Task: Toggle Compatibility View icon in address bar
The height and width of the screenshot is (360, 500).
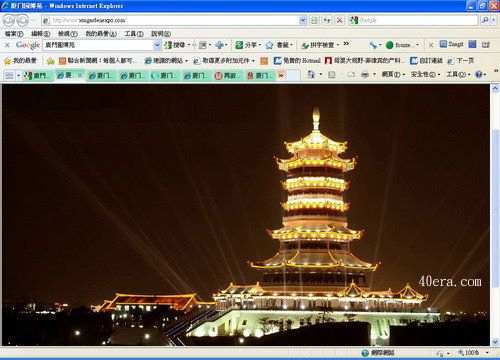Action: (314, 20)
